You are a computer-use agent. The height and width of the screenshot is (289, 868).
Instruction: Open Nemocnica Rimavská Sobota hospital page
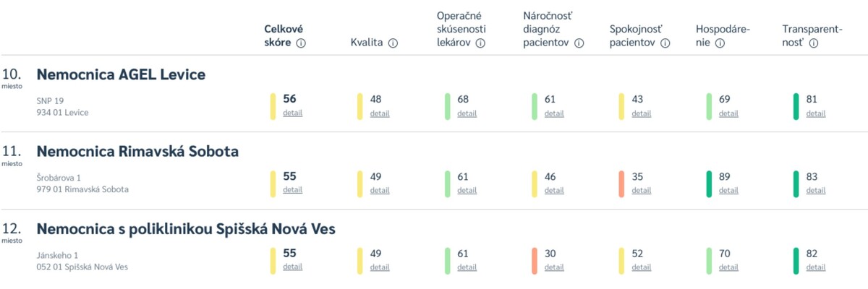tap(137, 152)
